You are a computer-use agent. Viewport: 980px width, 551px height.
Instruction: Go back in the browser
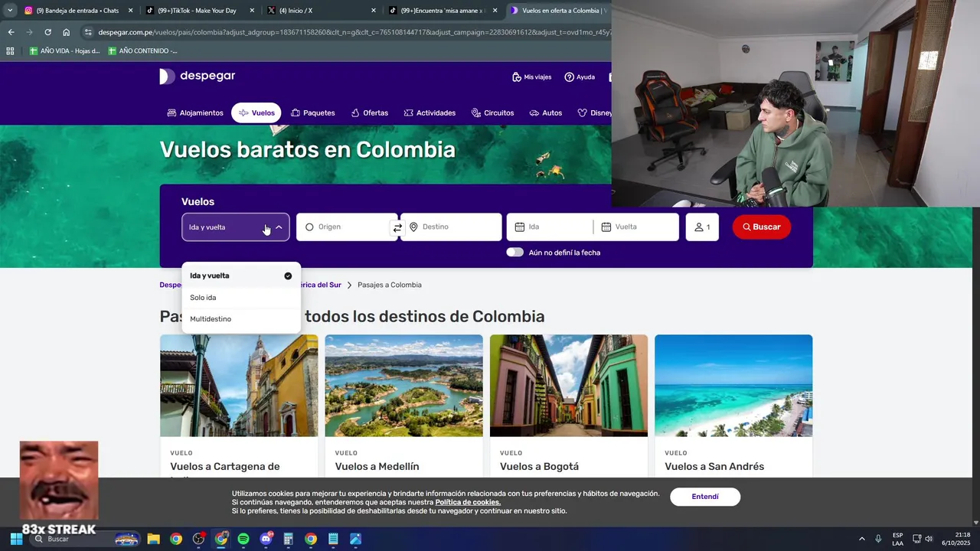[11, 32]
